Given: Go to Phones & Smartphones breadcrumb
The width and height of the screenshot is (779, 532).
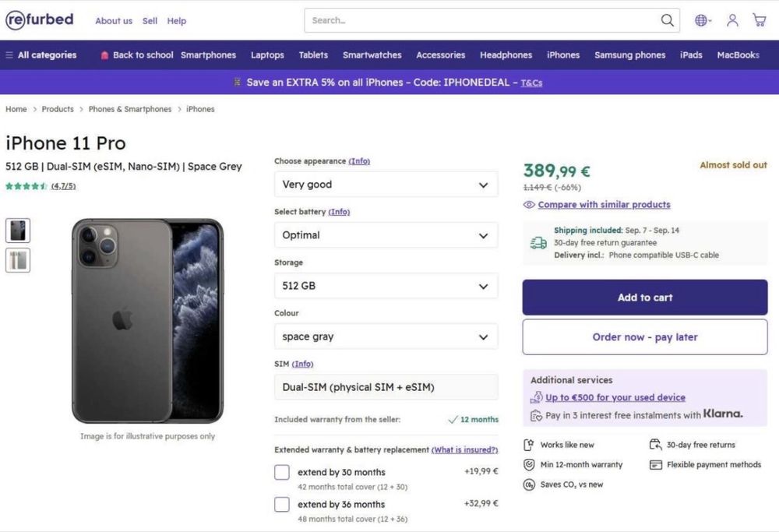Looking at the screenshot, I should click(x=129, y=109).
